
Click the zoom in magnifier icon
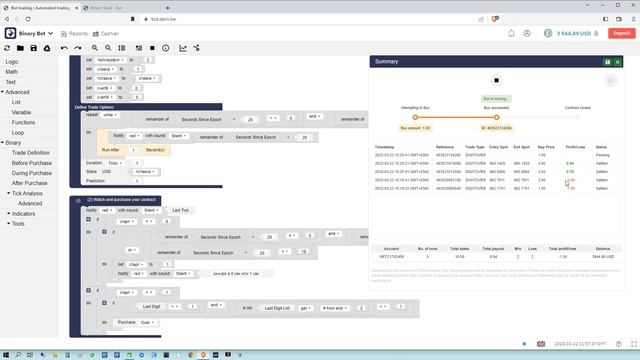pos(95,48)
